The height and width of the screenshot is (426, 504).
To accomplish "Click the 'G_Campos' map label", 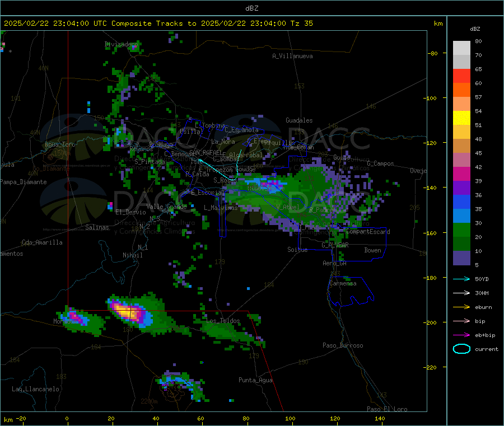I will pyautogui.click(x=381, y=163).
